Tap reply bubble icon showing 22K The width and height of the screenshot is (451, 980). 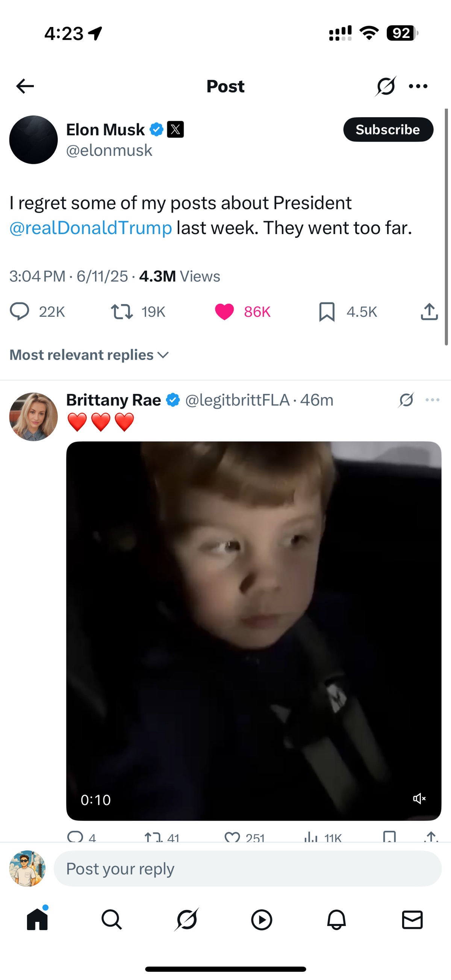click(x=20, y=312)
